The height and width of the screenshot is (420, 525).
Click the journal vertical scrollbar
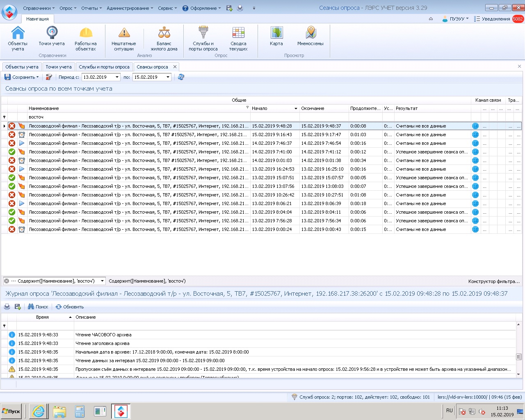coord(518,349)
